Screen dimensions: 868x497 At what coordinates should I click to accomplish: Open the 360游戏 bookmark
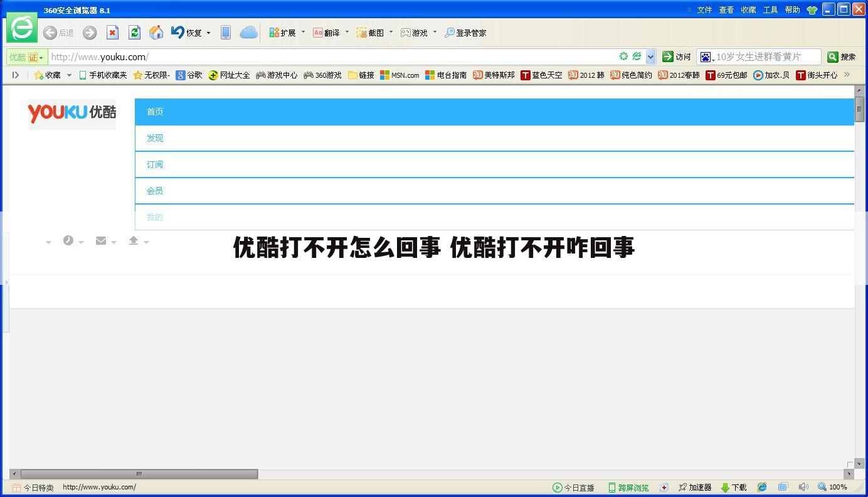[323, 75]
